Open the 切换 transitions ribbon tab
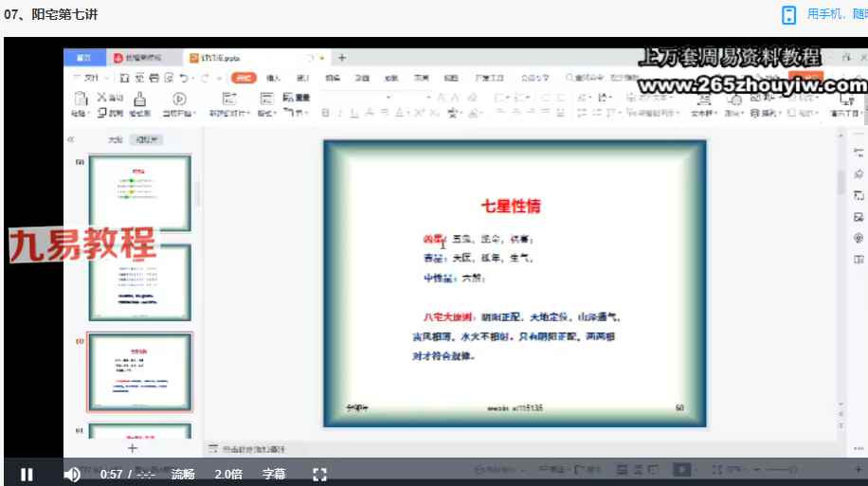Screen dimensions: 868x486 [333, 78]
